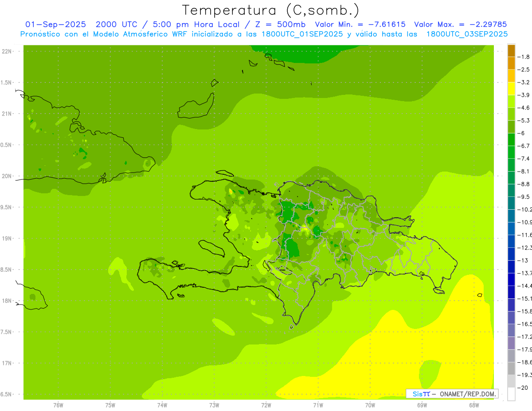The width and height of the screenshot is (532, 411).
Task: Click the legend value '-20'
Action: tap(522, 388)
